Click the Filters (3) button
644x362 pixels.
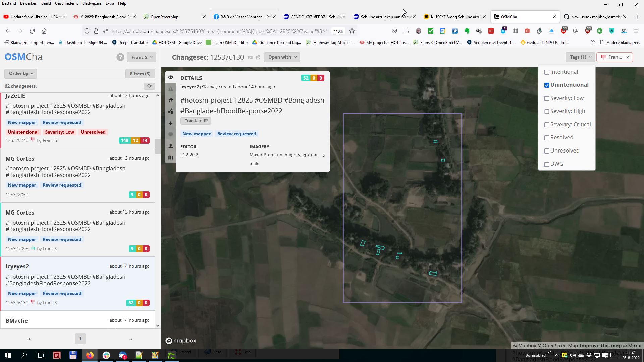(140, 74)
